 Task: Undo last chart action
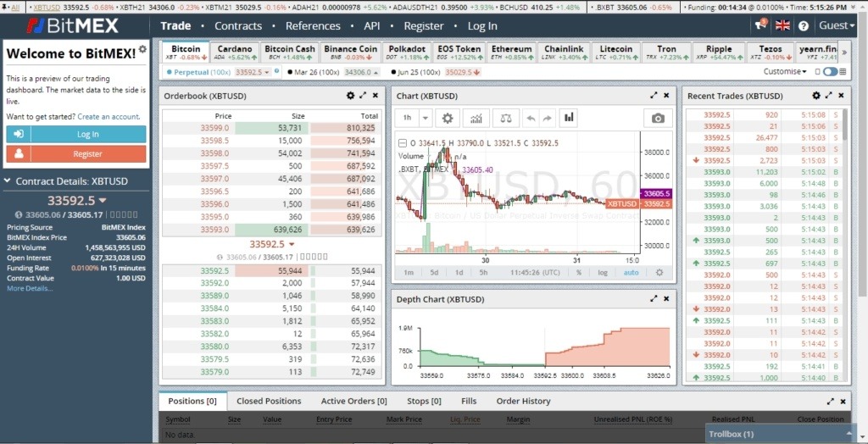tap(531, 118)
